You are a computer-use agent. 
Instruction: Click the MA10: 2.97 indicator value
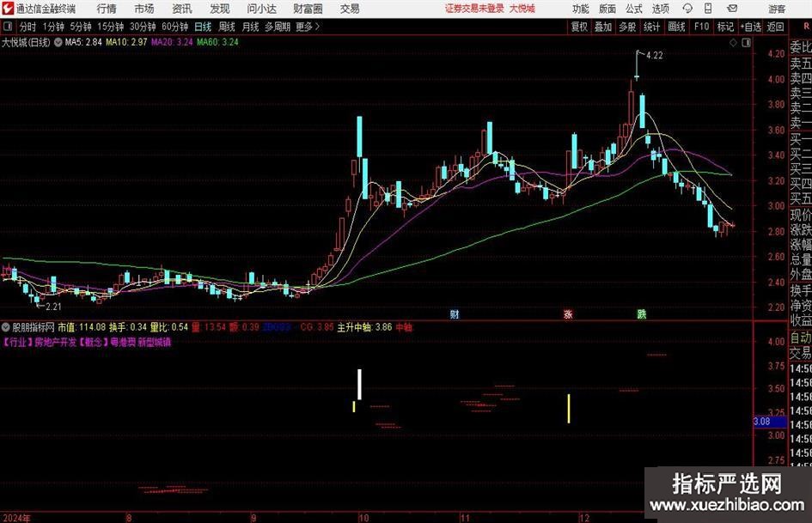[126, 42]
